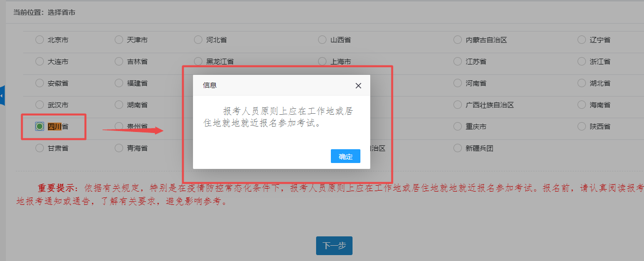Select the 天津市 radio option

[119, 40]
